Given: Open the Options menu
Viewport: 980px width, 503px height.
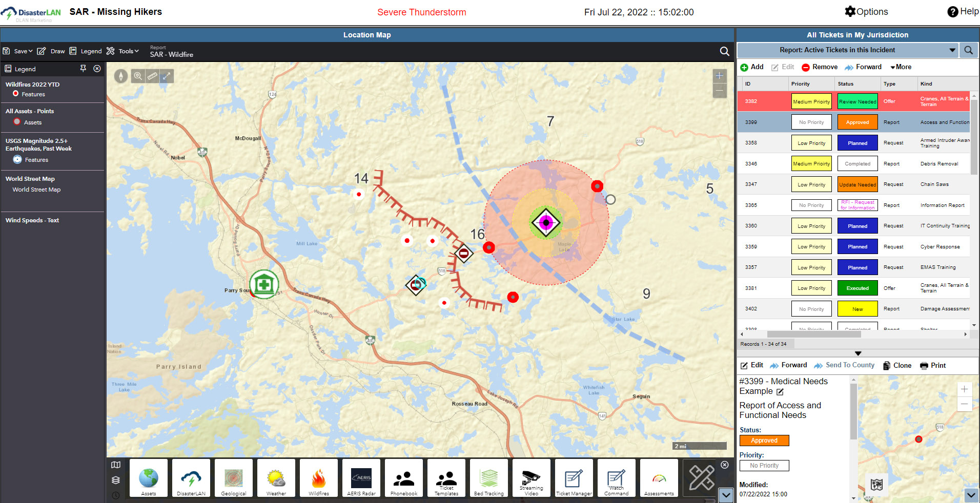Looking at the screenshot, I should click(x=866, y=12).
